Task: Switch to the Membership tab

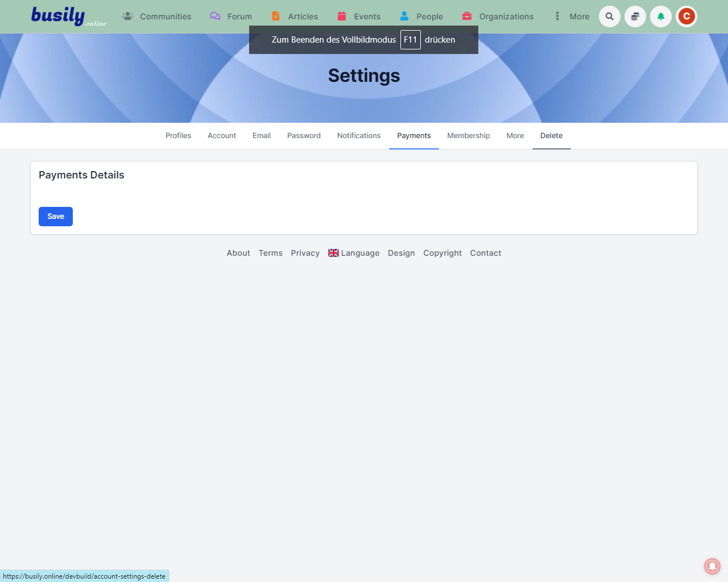Action: click(468, 136)
